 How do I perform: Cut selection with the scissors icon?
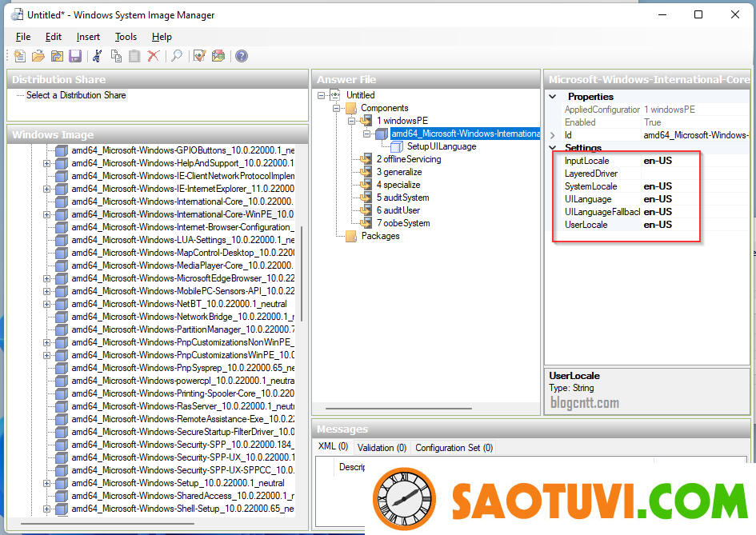[x=98, y=56]
